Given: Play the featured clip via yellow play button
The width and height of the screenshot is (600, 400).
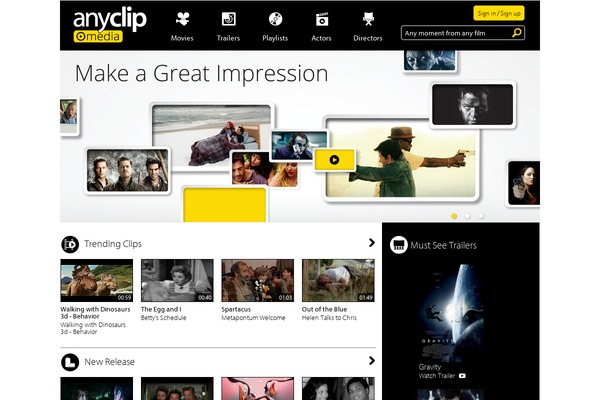Looking at the screenshot, I should [334, 160].
